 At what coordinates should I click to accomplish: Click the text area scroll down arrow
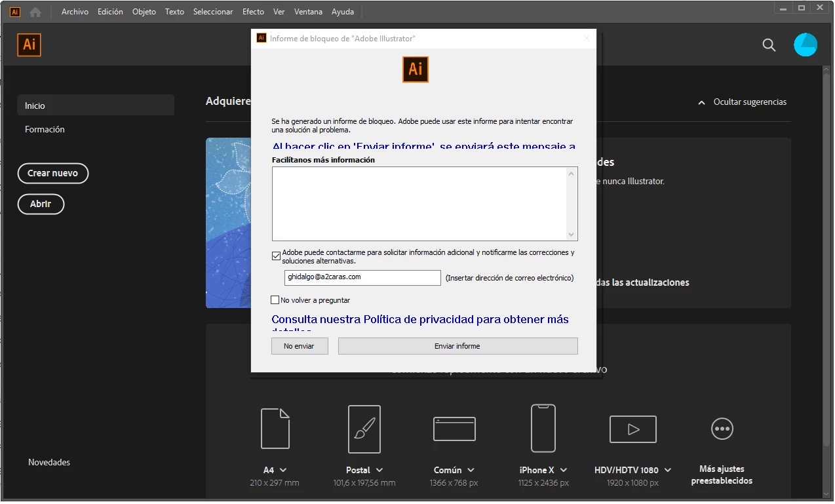point(572,235)
